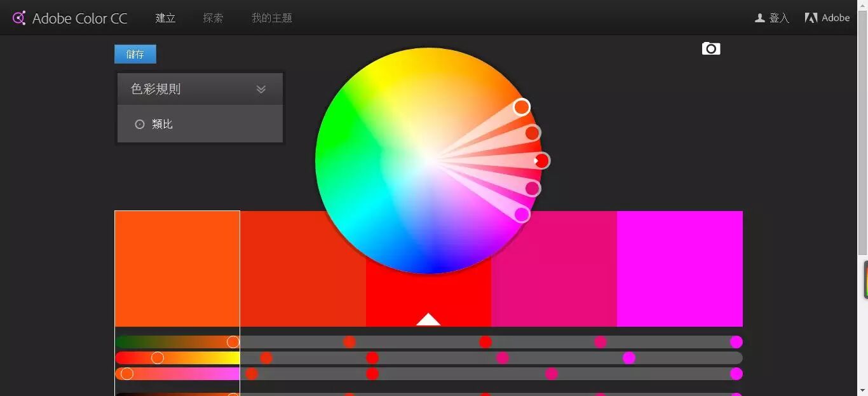Image resolution: width=868 pixels, height=396 pixels.
Task: Go to the 我的主題 tab
Action: point(271,18)
